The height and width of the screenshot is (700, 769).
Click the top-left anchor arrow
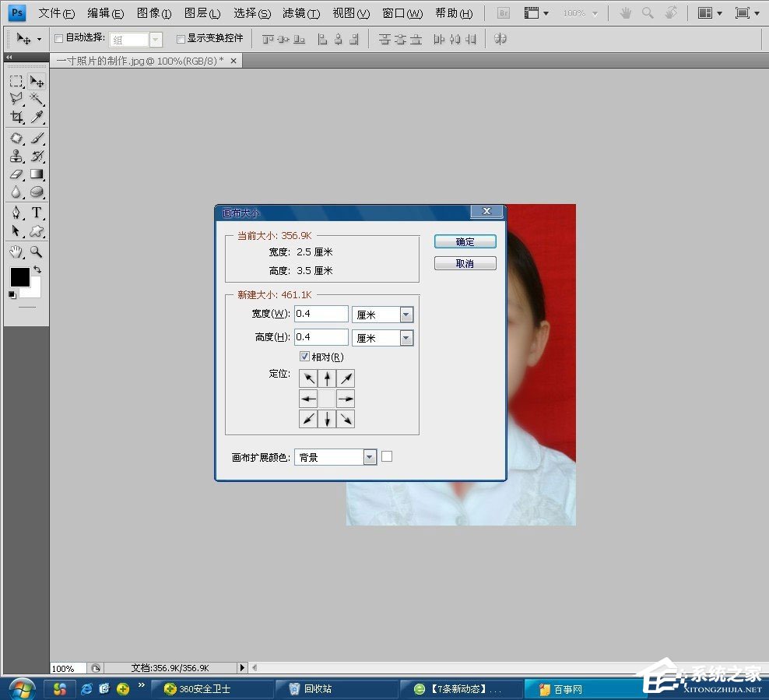(309, 378)
